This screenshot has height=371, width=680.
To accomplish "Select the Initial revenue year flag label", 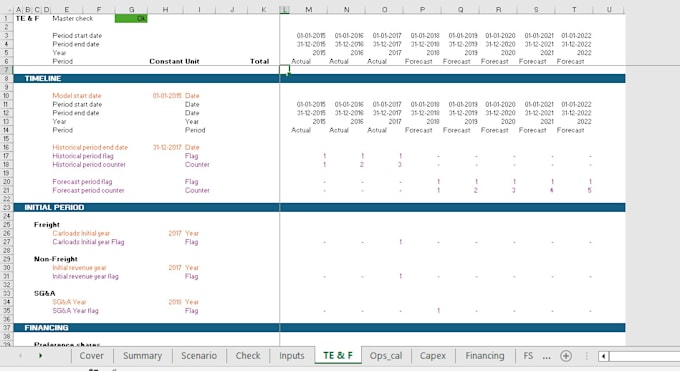I will point(85,276).
